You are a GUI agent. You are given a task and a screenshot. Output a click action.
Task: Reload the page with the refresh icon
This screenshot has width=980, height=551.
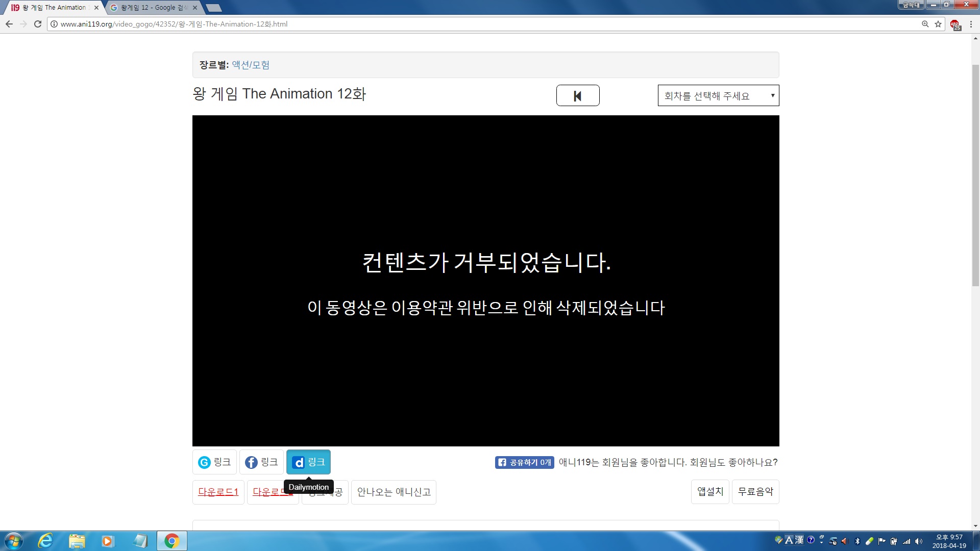[38, 24]
